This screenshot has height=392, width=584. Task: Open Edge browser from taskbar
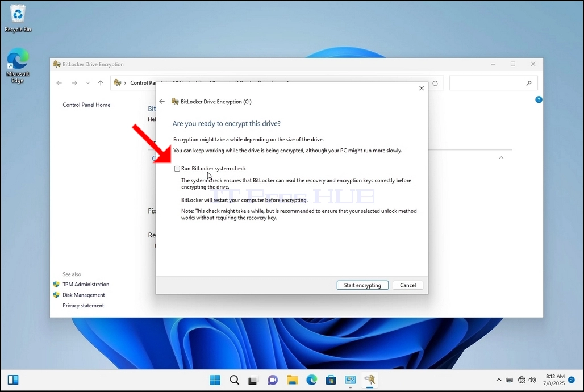coord(311,380)
